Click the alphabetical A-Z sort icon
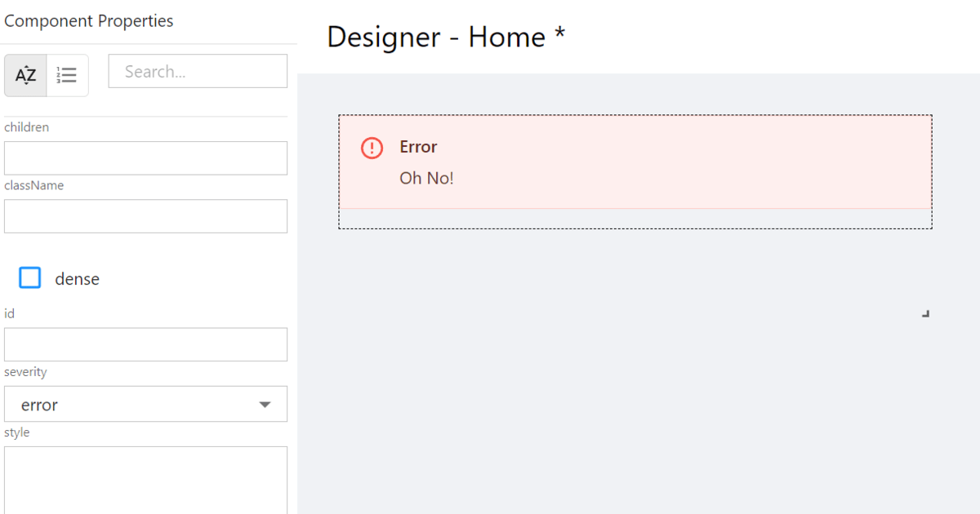980x514 pixels. 25,76
